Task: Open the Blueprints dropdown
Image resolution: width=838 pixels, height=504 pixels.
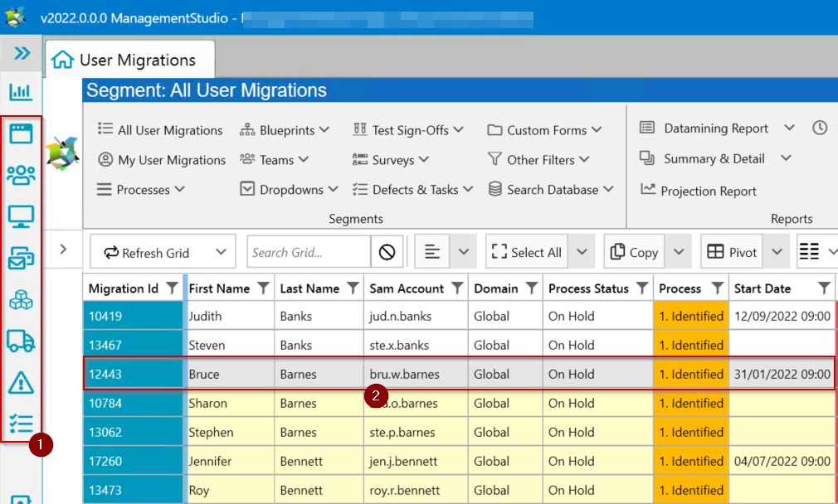Action: 285,129
